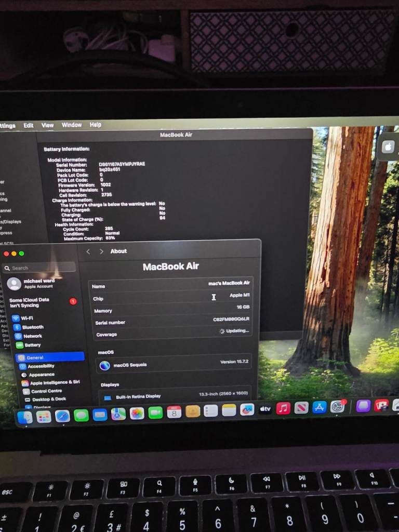Open Reminders in the Dock
Viewport: 399px width, 532px height.
211,411
